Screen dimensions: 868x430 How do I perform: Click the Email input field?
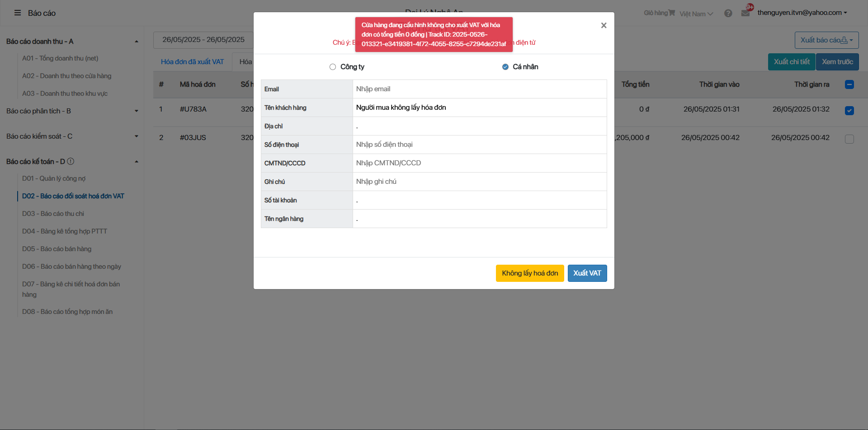pyautogui.click(x=479, y=89)
